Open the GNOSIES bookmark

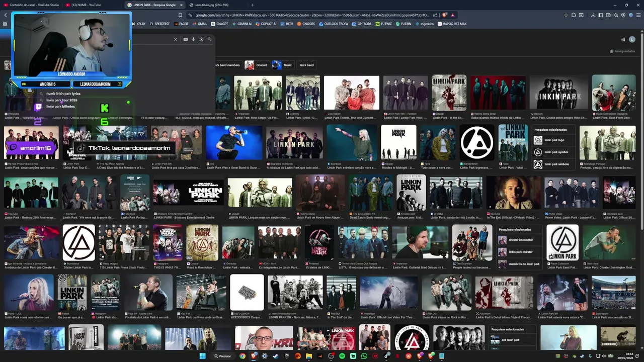(306, 24)
